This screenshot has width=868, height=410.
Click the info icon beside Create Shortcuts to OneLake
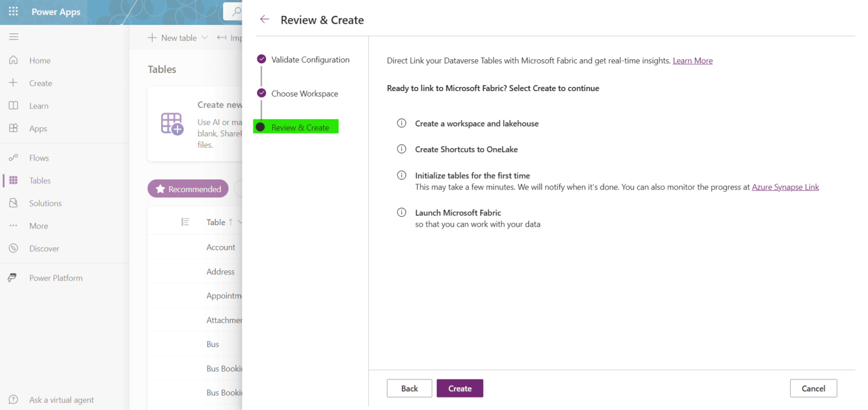coord(401,149)
